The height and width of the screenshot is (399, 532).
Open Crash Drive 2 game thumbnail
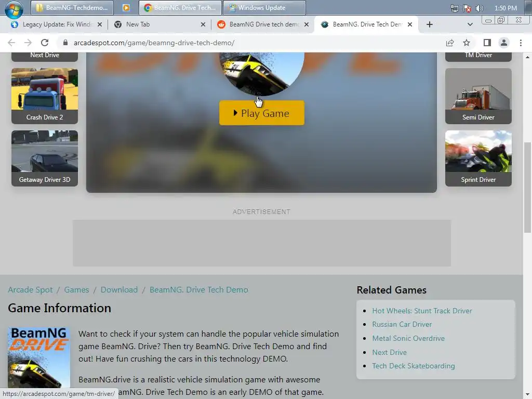click(x=45, y=96)
